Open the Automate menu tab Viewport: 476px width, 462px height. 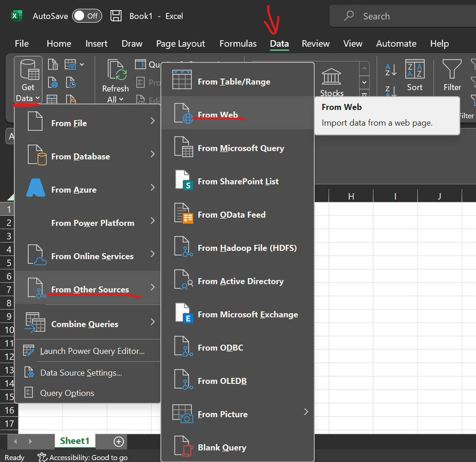click(396, 43)
